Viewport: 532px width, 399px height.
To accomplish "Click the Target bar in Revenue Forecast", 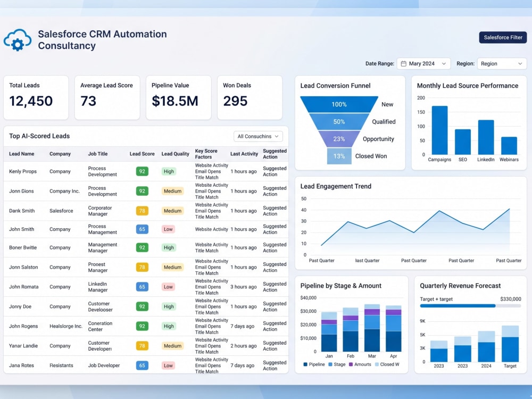I will coord(510,343).
